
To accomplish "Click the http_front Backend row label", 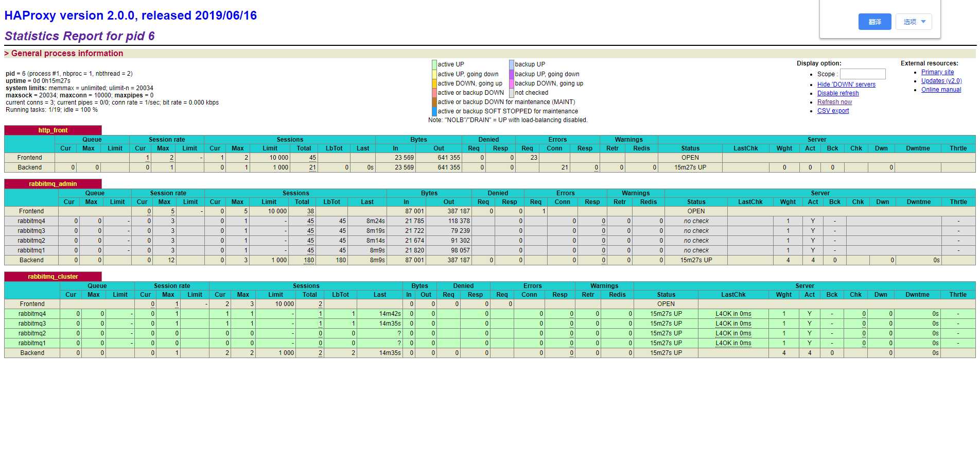I will (30, 167).
